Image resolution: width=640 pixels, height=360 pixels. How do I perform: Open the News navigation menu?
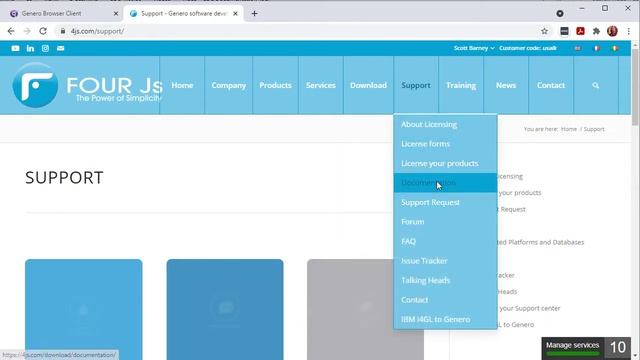pyautogui.click(x=506, y=85)
